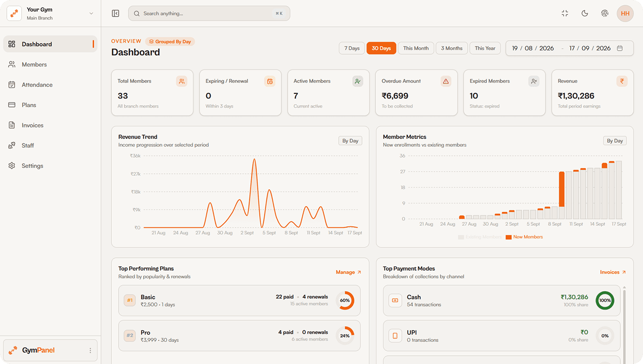Image resolution: width=643 pixels, height=364 pixels.
Task: Expand the Your Gym branch selector
Action: (91, 13)
